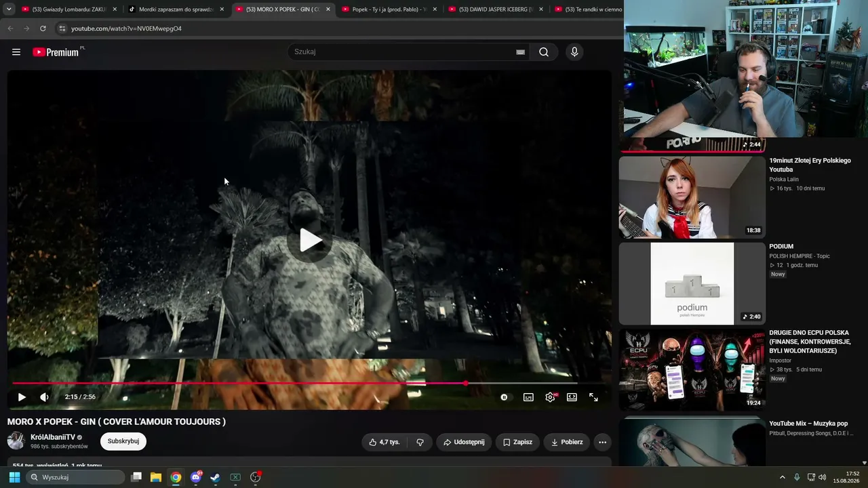Screen dimensions: 868x488
Task: Switch to Gwiazdy Lombardu tab
Action: (69, 9)
